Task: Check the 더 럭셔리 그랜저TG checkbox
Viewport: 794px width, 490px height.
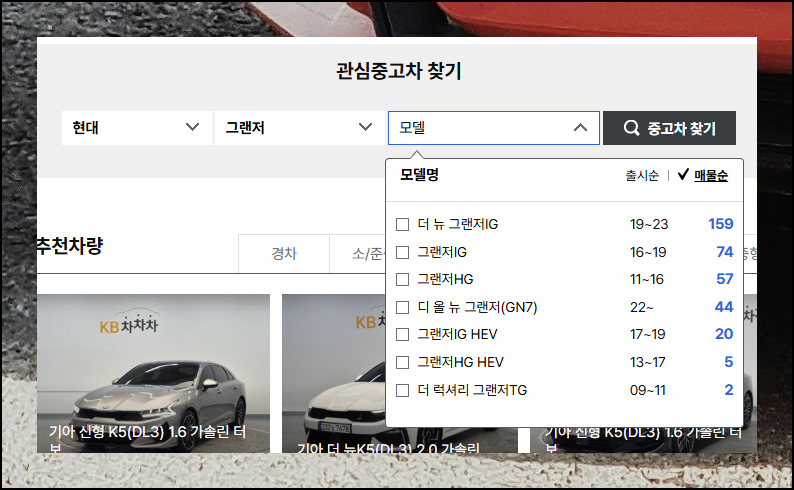Action: [x=403, y=390]
